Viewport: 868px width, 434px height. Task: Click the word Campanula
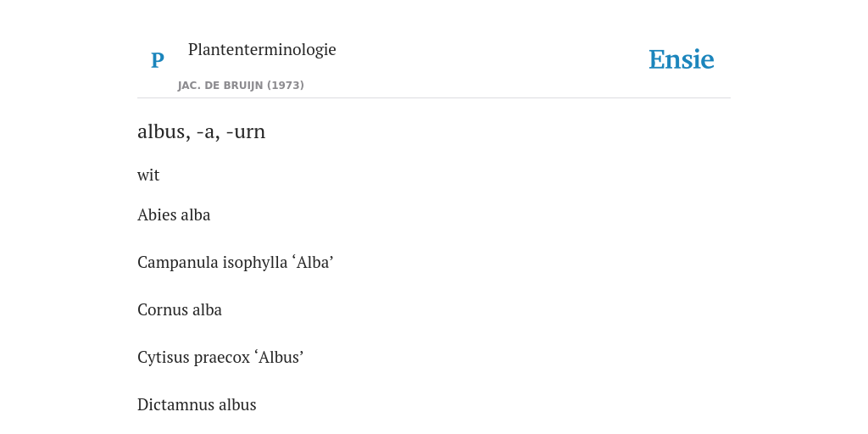pyautogui.click(x=178, y=263)
